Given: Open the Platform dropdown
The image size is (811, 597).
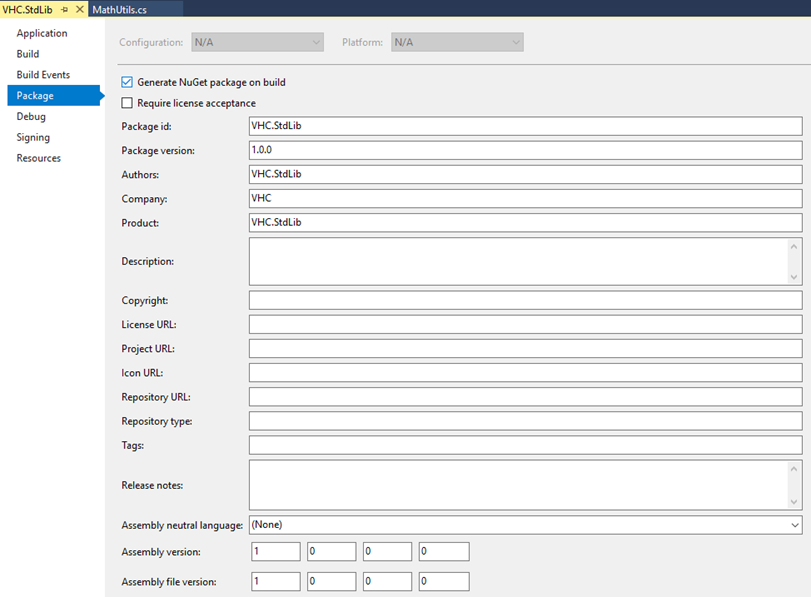Looking at the screenshot, I should pos(457,42).
